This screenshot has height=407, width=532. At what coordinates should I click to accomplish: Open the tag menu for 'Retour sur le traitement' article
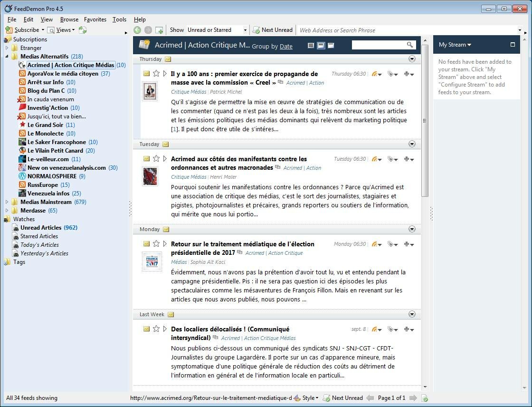(x=392, y=244)
